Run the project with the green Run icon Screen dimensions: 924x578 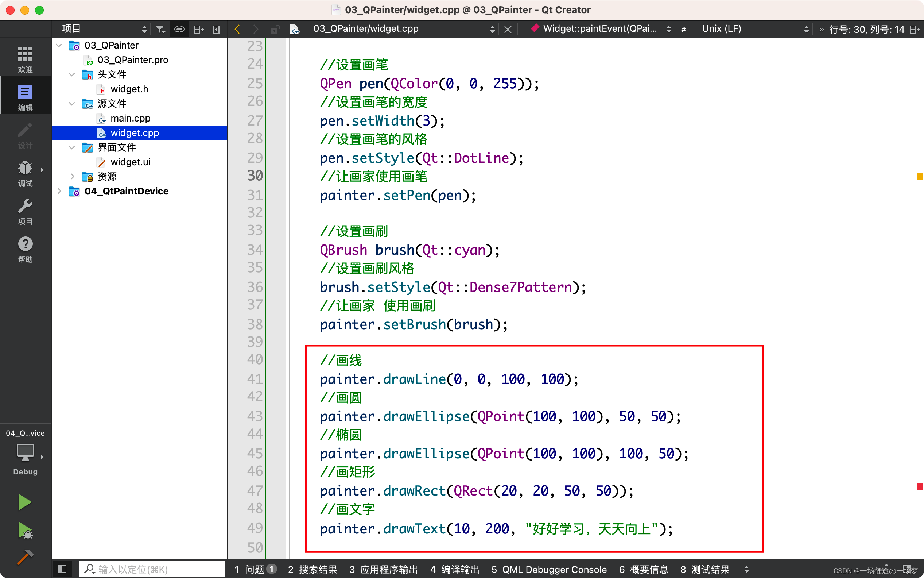click(24, 501)
